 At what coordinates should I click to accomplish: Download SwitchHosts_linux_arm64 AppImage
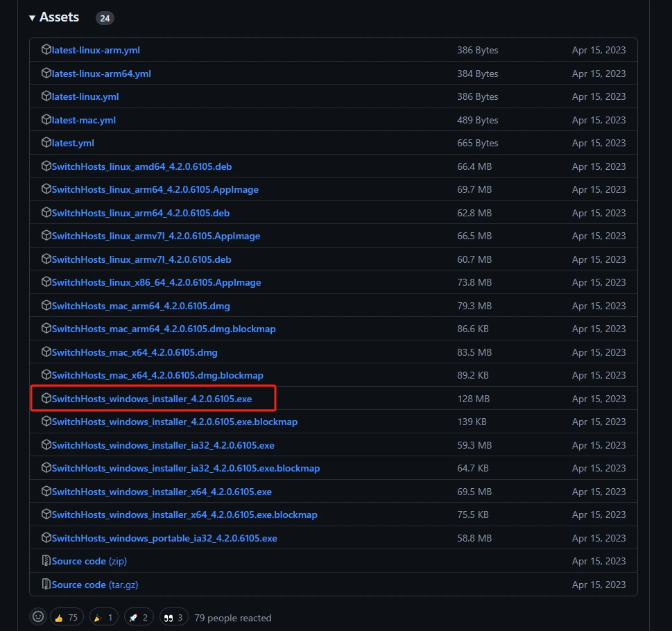point(155,190)
